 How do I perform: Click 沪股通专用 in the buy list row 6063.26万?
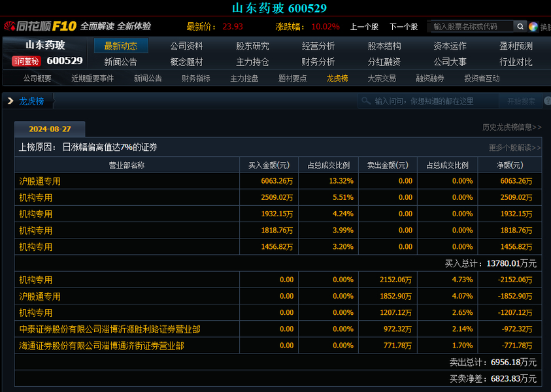pyautogui.click(x=40, y=181)
